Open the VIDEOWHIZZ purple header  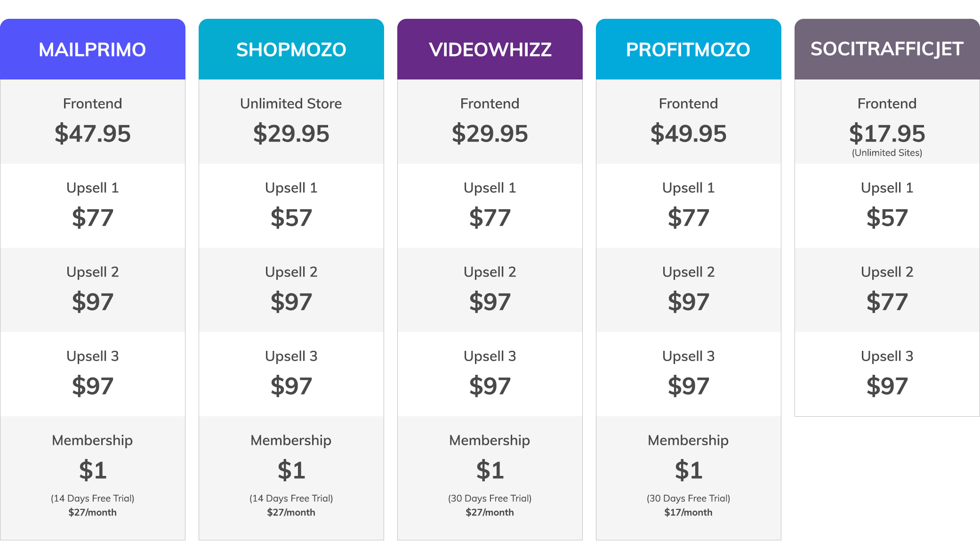coord(490,49)
